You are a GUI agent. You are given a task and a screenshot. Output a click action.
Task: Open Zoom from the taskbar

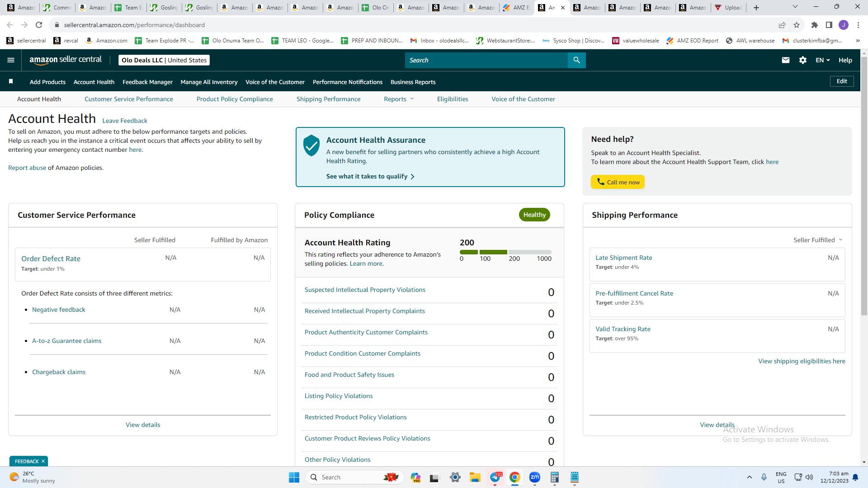[x=535, y=477]
